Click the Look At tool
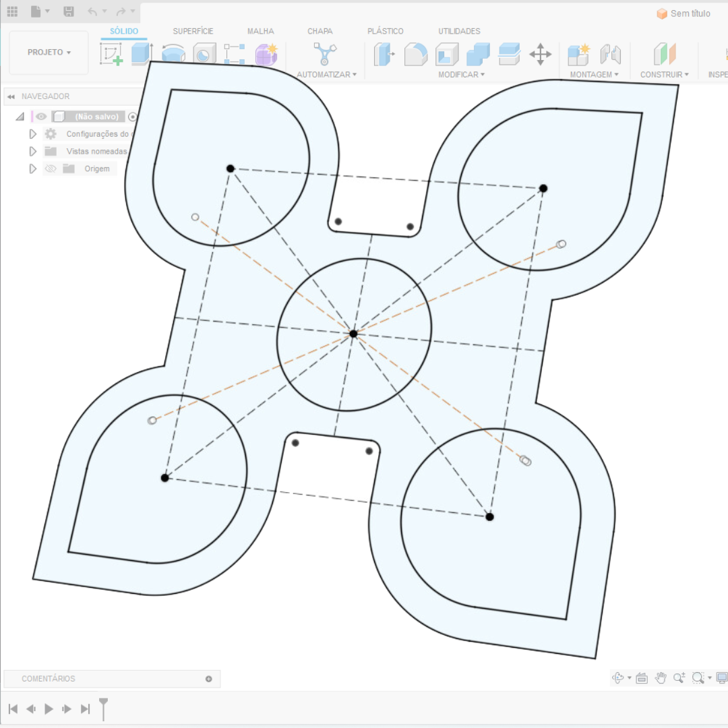The image size is (728, 728). tap(642, 678)
